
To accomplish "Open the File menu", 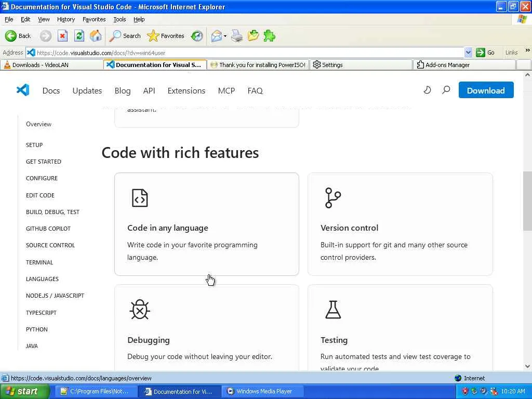I will [x=9, y=19].
